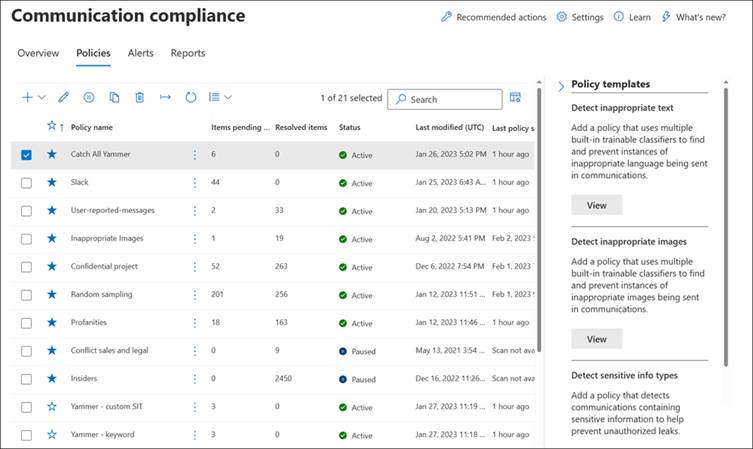Check the Random sampling row checkbox
753x449 pixels.
26,295
